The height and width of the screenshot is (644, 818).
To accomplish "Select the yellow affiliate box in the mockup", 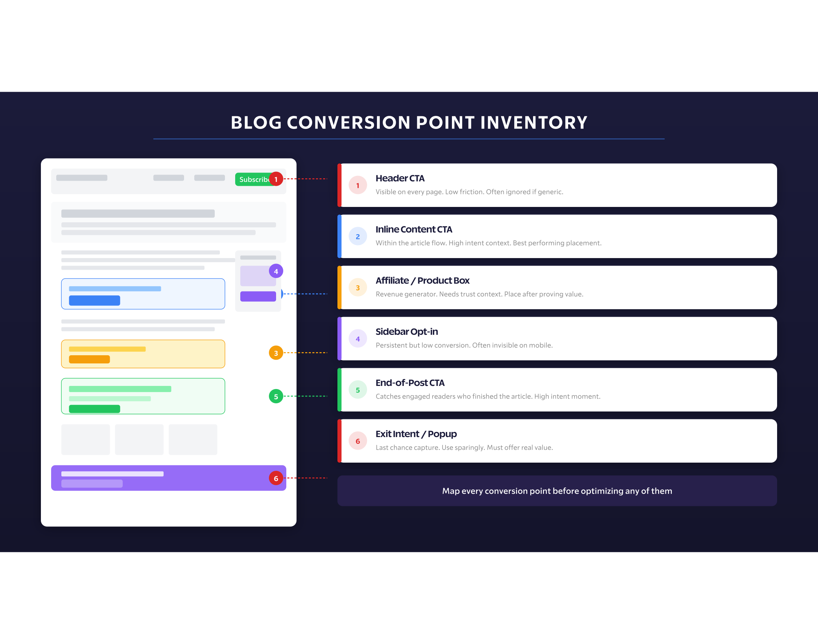I will pos(143,353).
